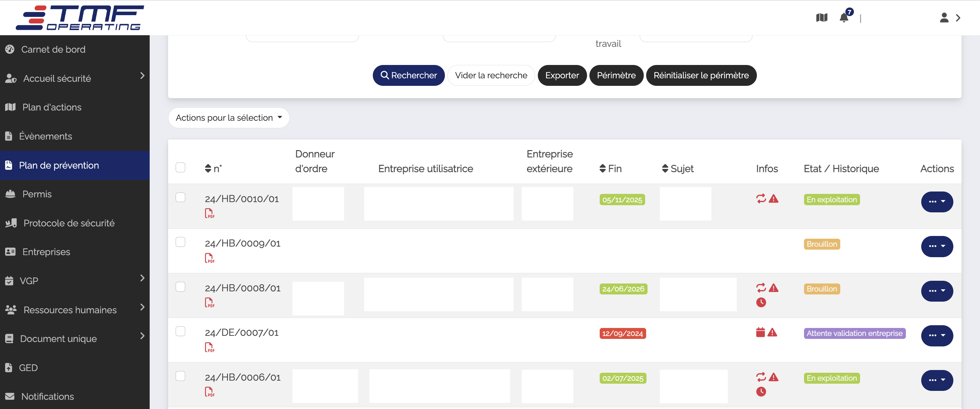This screenshot has width=980, height=409.
Task: Expand the actions menu for 24/HB/0008/01
Action: pos(936,291)
